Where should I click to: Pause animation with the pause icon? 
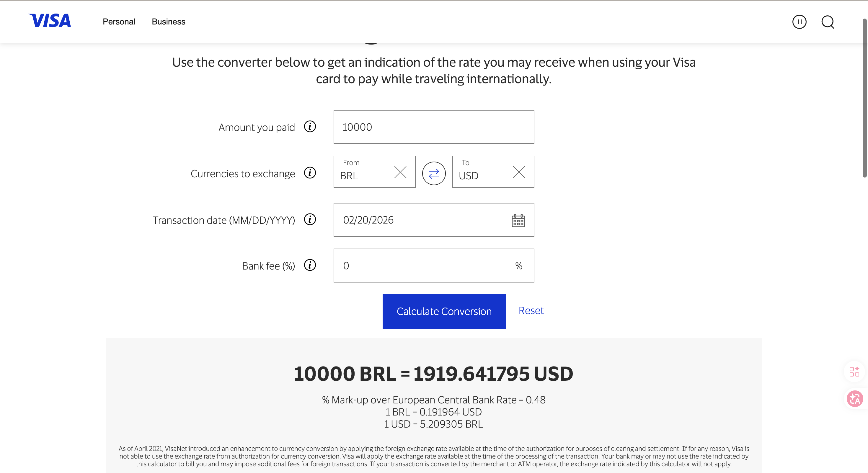pos(799,22)
